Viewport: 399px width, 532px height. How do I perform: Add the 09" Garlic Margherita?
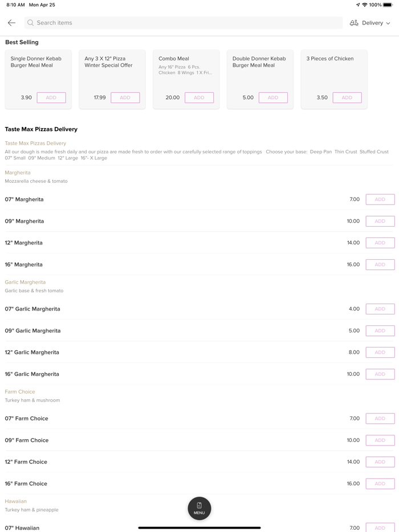380,330
